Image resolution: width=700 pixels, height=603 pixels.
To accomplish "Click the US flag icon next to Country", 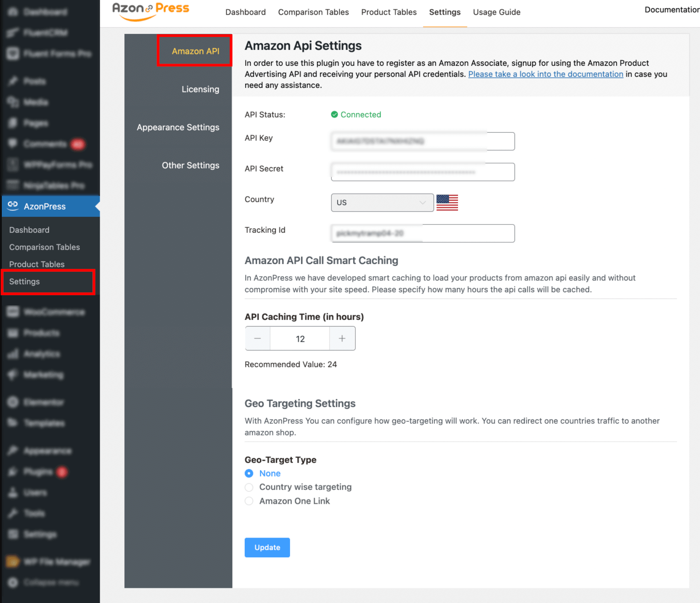I will tap(447, 202).
